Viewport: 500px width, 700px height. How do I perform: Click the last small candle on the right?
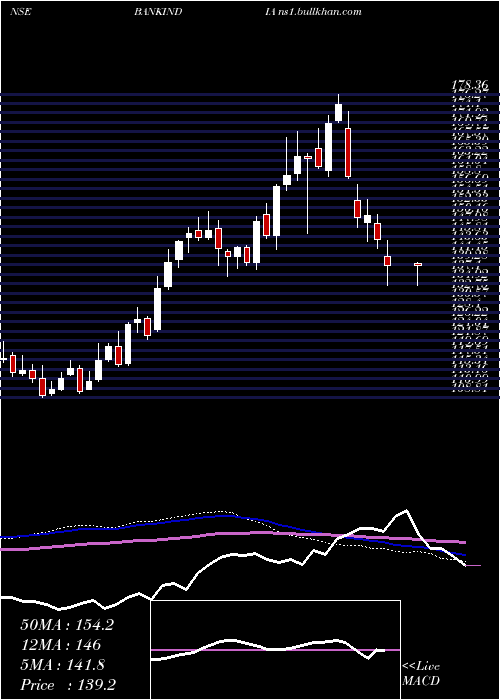pyautogui.click(x=418, y=274)
